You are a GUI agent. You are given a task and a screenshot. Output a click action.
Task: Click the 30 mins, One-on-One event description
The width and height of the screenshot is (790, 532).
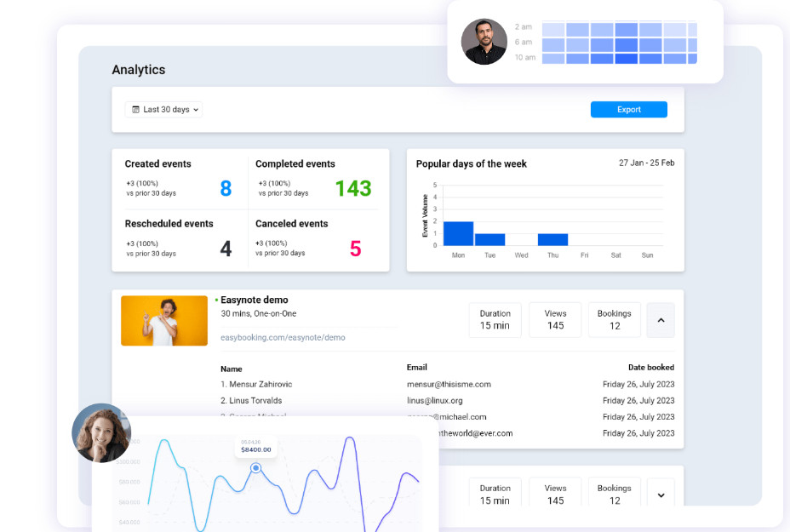click(x=259, y=313)
